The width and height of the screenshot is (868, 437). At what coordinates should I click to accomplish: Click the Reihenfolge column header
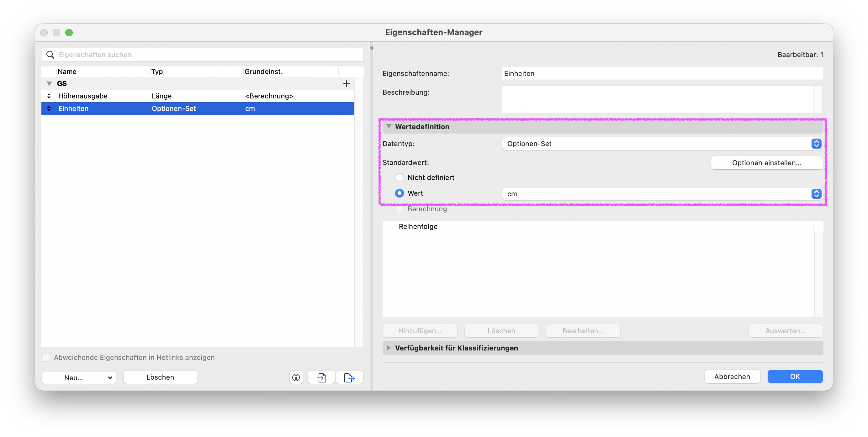598,226
